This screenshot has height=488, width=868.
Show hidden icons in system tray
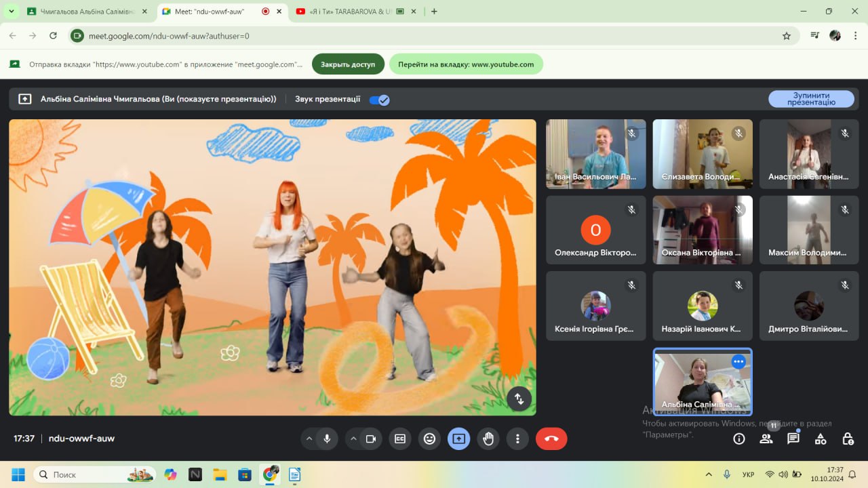click(x=709, y=474)
